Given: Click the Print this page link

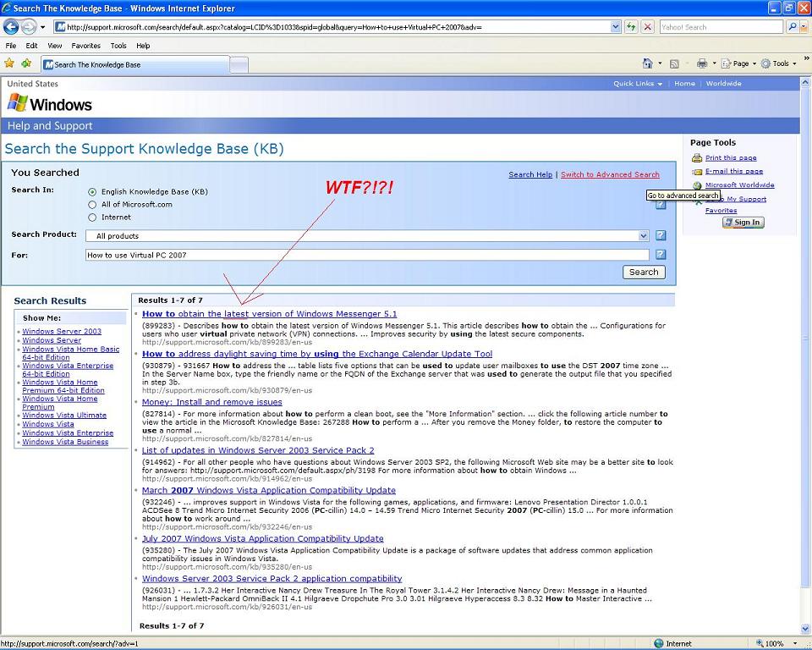Looking at the screenshot, I should click(x=731, y=158).
